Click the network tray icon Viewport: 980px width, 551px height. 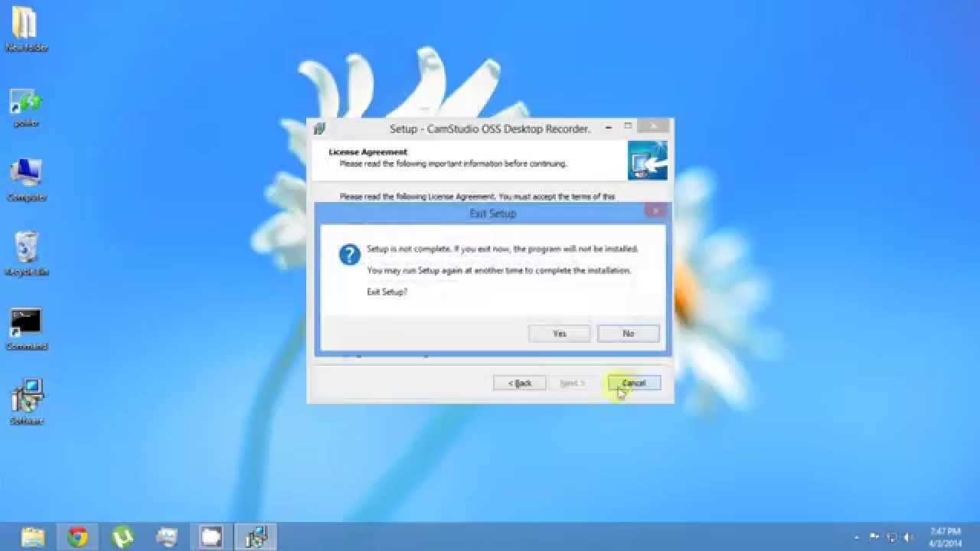[891, 537]
